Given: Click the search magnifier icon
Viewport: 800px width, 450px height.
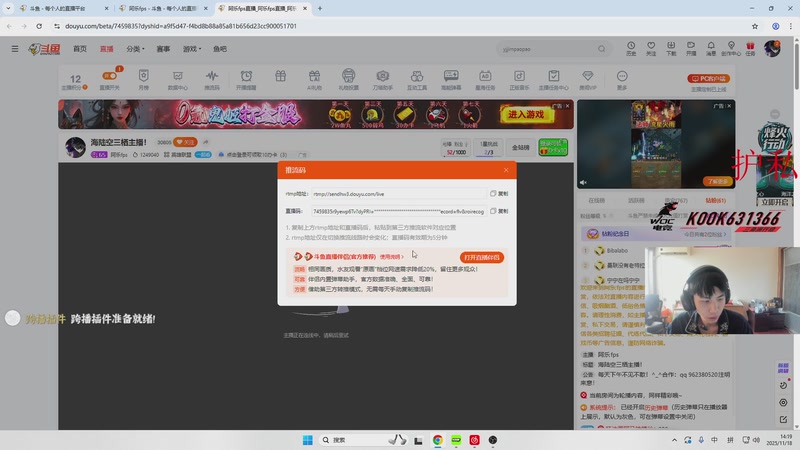Looking at the screenshot, I should pos(602,49).
